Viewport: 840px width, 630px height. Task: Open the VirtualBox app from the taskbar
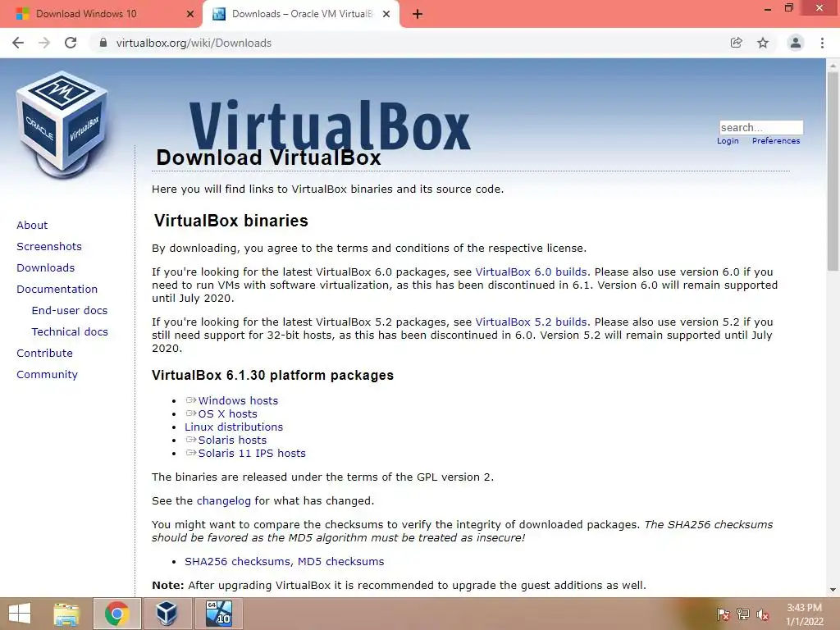tap(167, 614)
